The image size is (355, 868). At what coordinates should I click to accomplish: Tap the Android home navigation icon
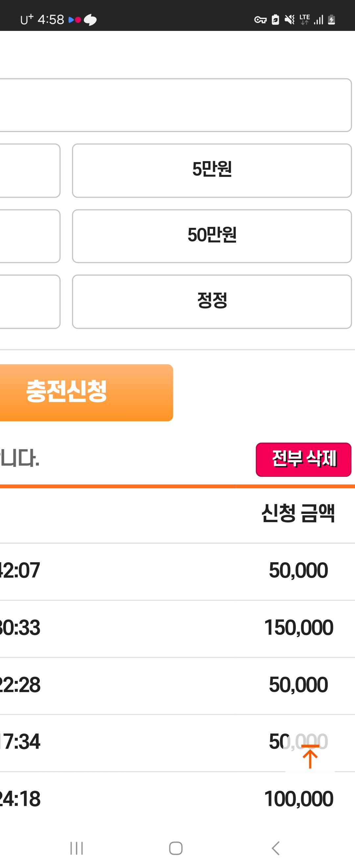176,848
